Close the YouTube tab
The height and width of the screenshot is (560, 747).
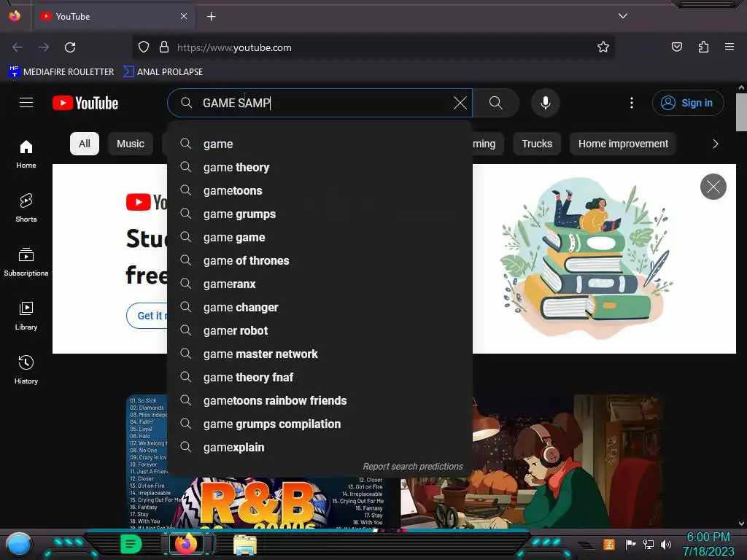184,16
